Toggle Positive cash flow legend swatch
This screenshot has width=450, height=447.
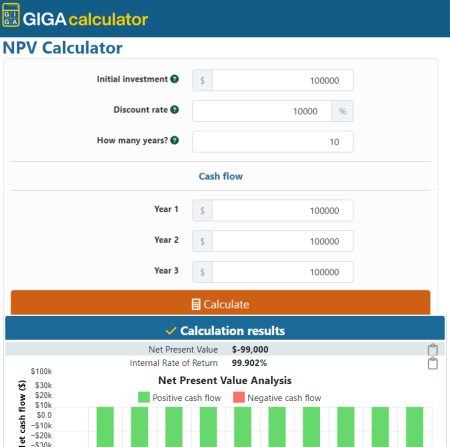pyautogui.click(x=144, y=397)
